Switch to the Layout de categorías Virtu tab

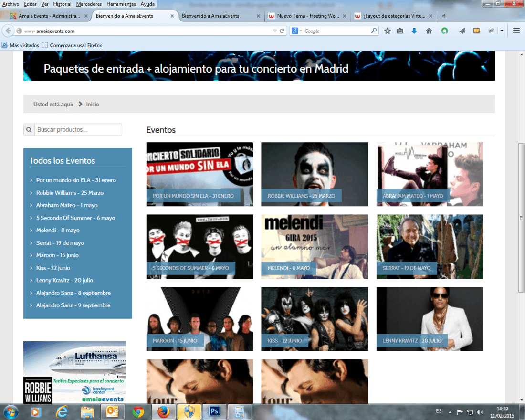tap(394, 16)
